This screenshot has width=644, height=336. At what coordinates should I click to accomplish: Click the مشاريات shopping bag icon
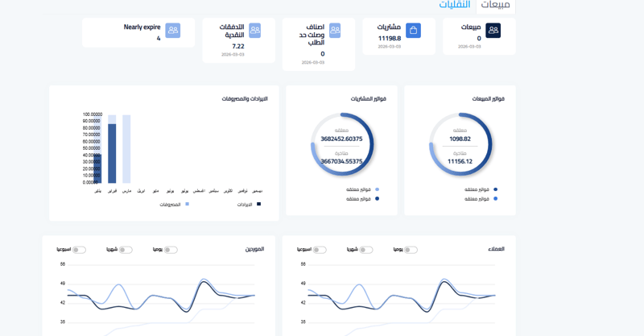tap(413, 31)
